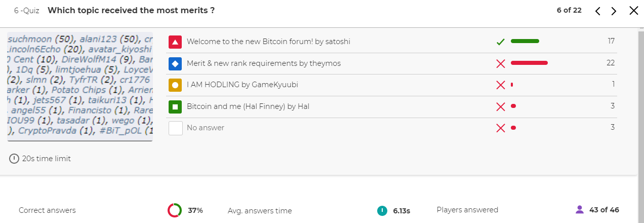Viewport: 644px width, 223px height.
Task: Click the red triangle answer icon
Action: click(x=175, y=42)
